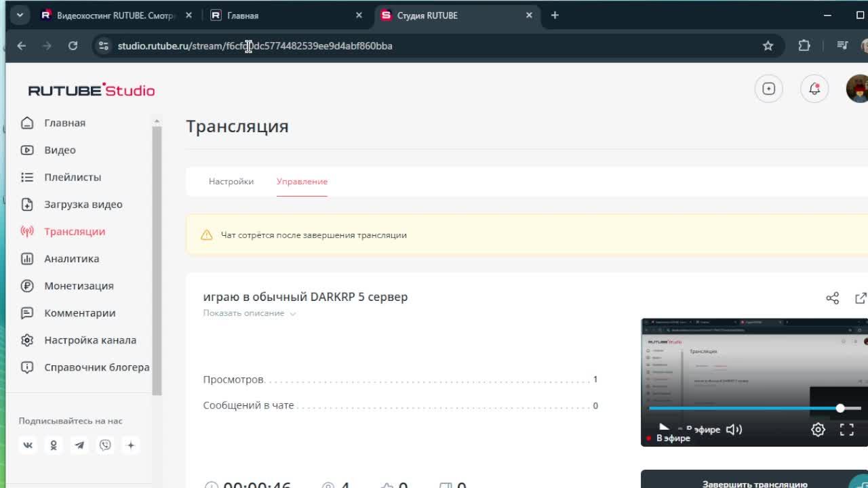Click the В эфире live indicator

(x=669, y=438)
